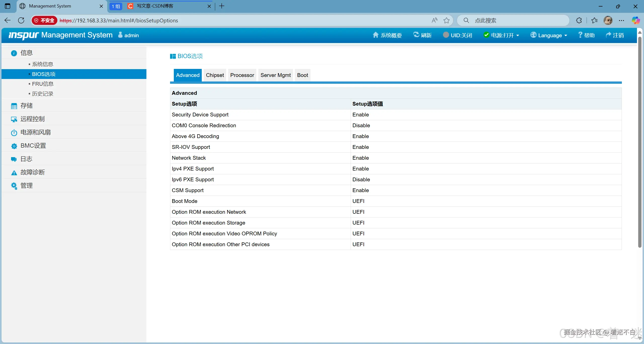Click the fault diagnosis warning icon
Screen dimensions: 644x344
click(14, 173)
